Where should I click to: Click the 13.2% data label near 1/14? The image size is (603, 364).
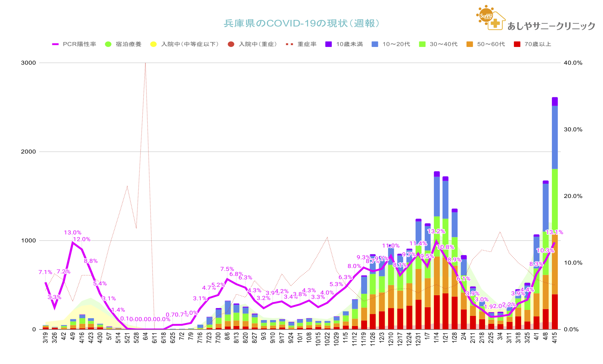tap(436, 231)
